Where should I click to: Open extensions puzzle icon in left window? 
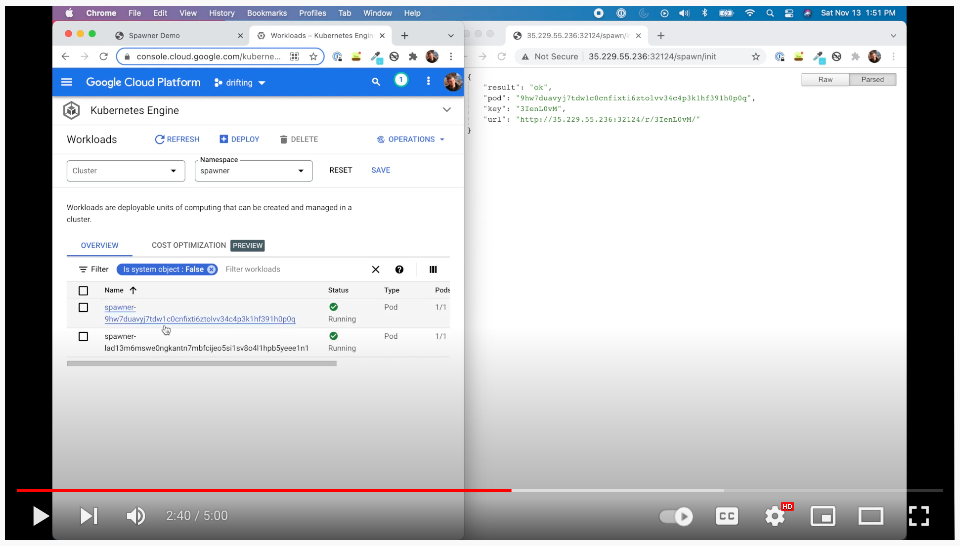click(413, 56)
